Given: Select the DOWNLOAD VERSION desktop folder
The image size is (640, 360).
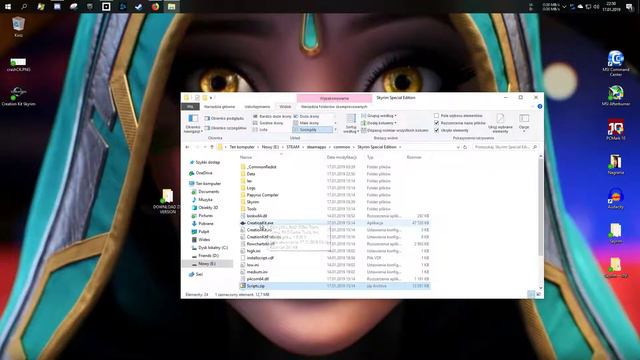Looking at the screenshot, I should [x=167, y=201].
